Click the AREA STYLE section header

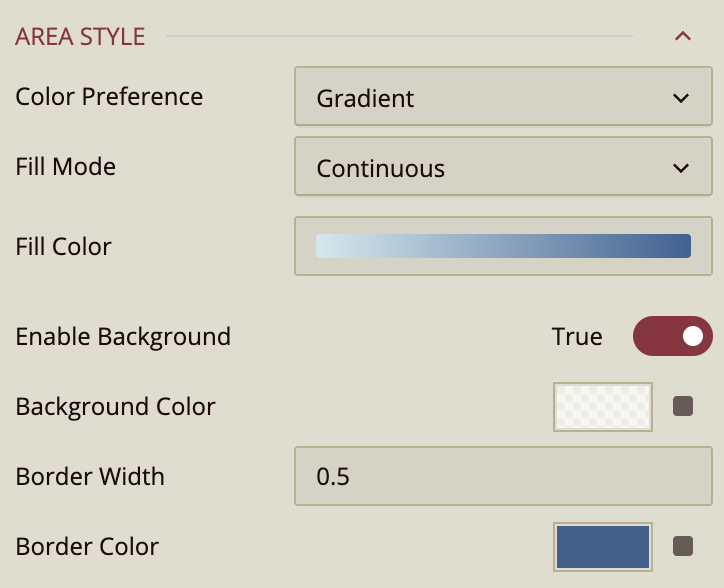coord(81,37)
